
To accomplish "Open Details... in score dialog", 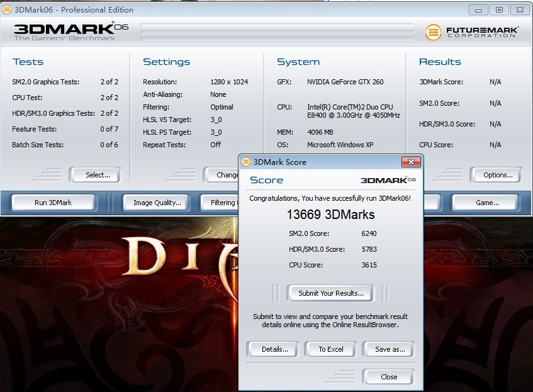I will coord(272,349).
